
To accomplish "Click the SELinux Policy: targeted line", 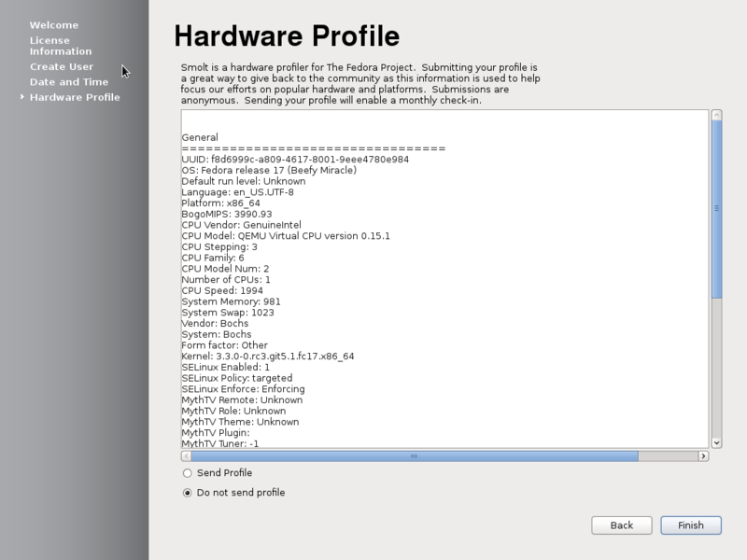I will tap(237, 379).
